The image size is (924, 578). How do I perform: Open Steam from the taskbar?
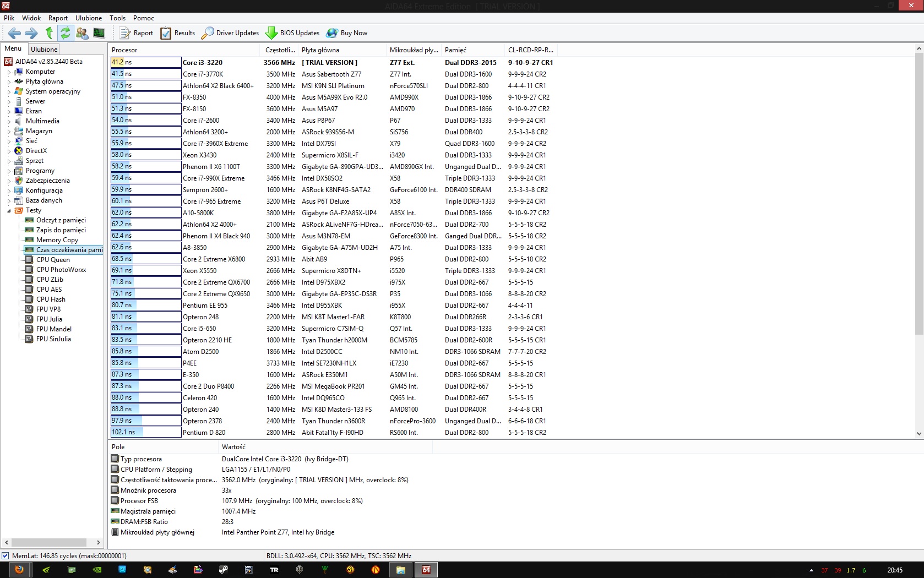pos(223,570)
